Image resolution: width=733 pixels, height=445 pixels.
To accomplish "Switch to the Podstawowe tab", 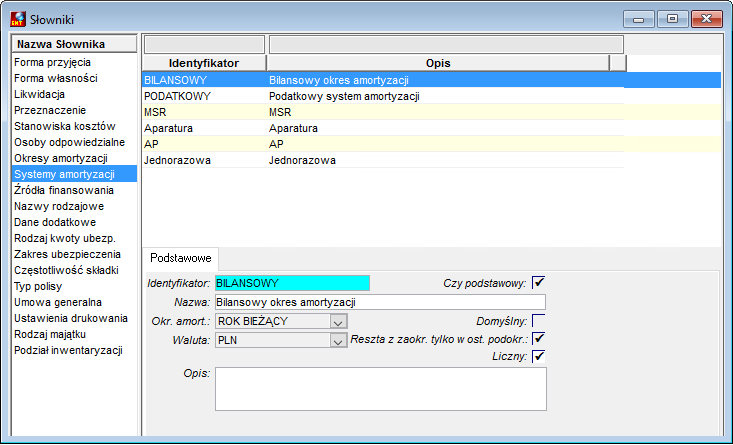I will [x=180, y=258].
